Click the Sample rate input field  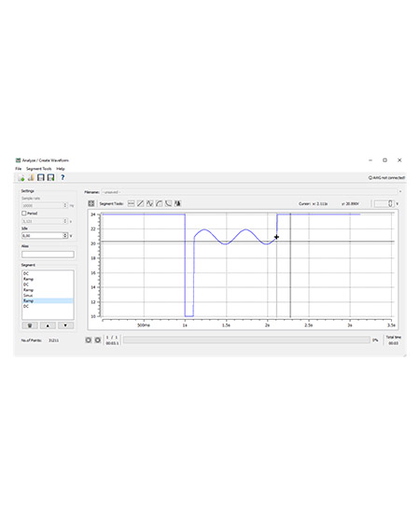pos(42,205)
